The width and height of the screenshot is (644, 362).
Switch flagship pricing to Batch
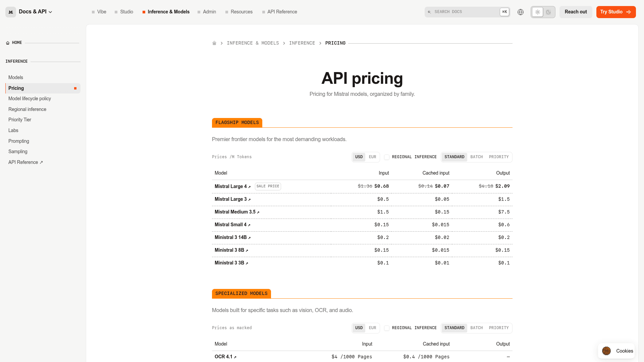tap(477, 157)
